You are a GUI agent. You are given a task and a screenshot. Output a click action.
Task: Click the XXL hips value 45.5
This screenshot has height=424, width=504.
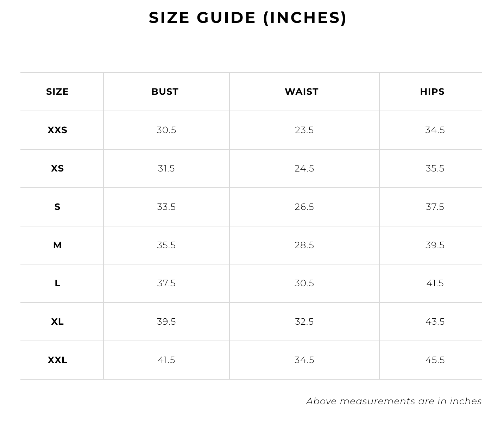click(x=435, y=360)
